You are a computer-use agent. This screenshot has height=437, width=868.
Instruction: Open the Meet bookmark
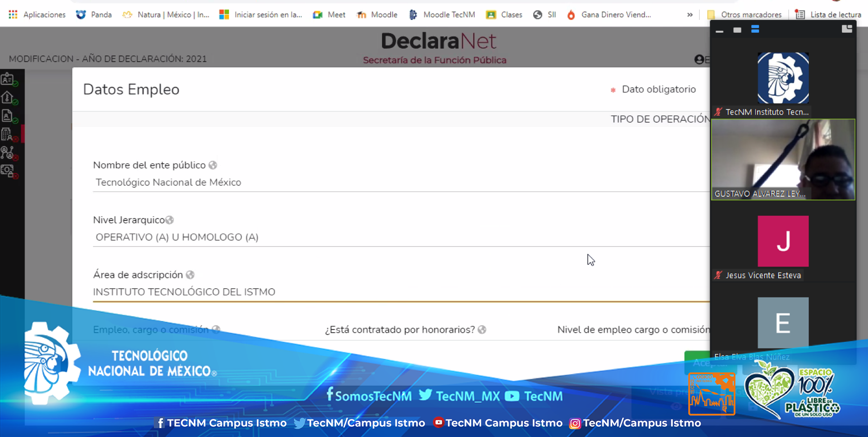click(x=329, y=15)
